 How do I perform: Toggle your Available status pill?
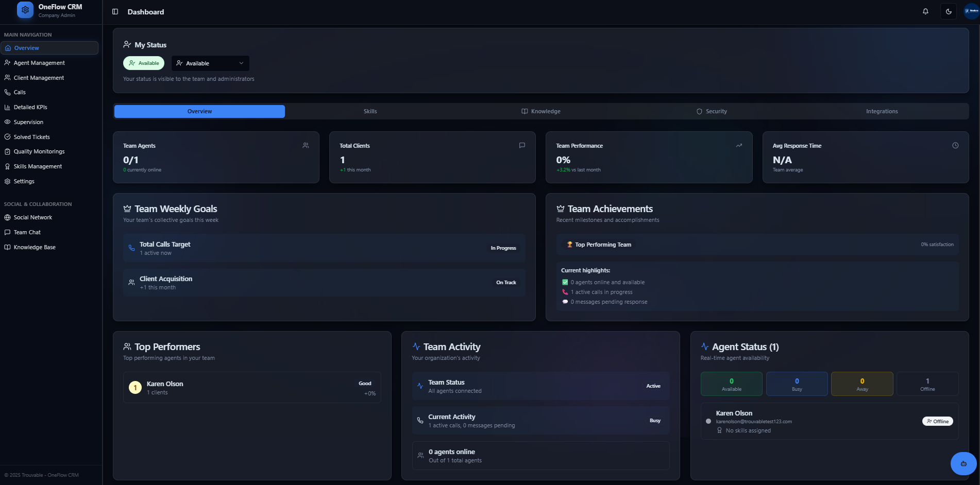tap(144, 63)
